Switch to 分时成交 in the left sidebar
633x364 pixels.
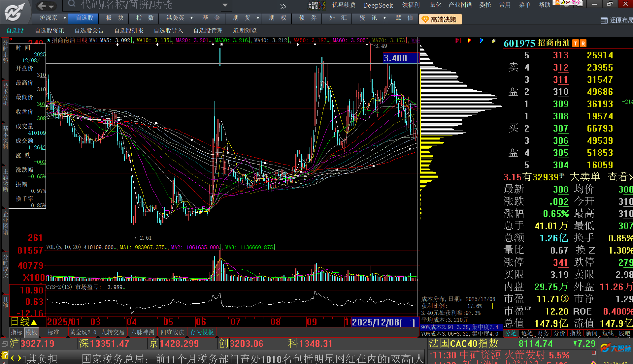5,266
